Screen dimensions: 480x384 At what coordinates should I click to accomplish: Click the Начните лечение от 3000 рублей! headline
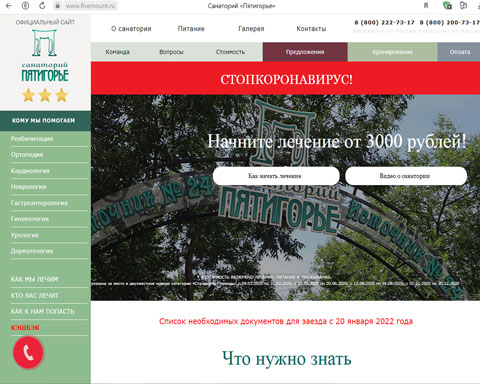click(x=337, y=141)
